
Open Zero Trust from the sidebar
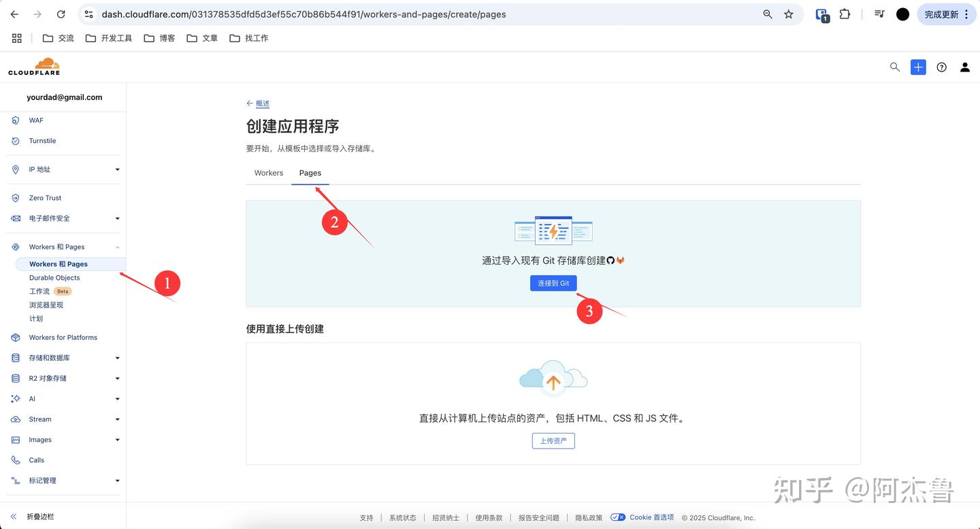point(45,197)
